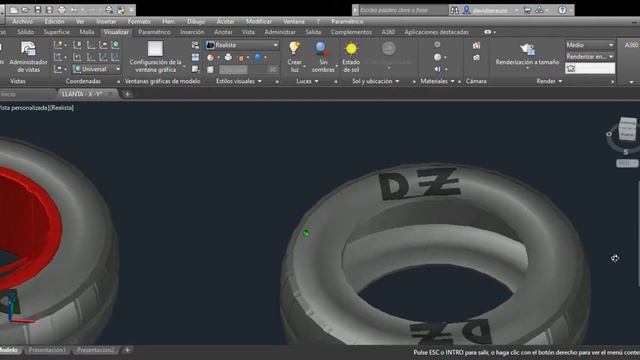
Task: Switch to the Superficie ribbon tab
Action: pos(56,32)
